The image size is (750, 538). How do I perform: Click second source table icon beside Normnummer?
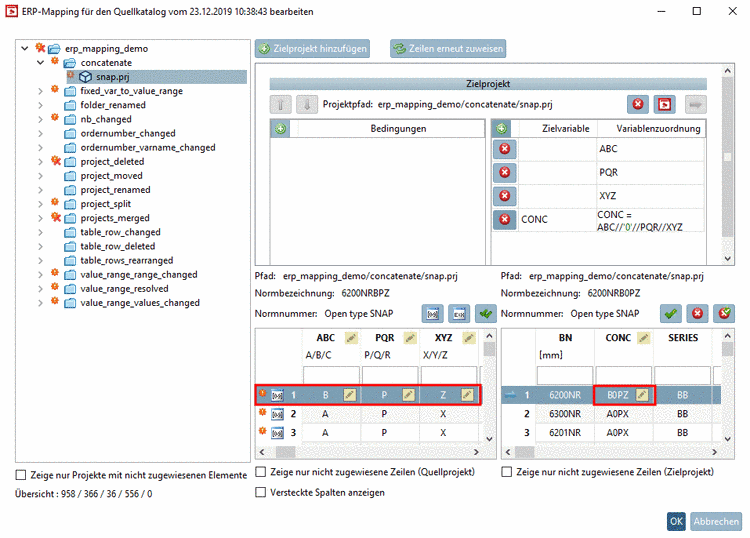(459, 314)
